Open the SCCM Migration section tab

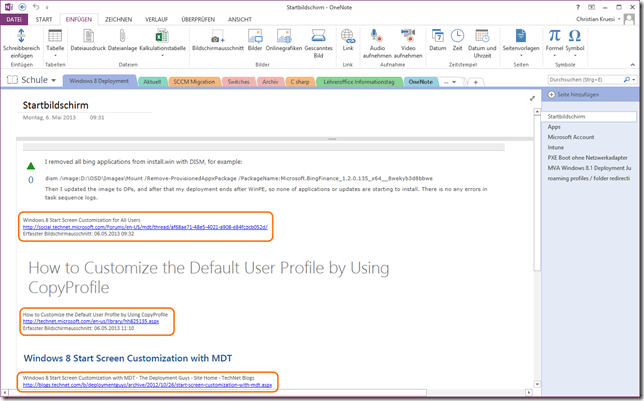point(193,81)
